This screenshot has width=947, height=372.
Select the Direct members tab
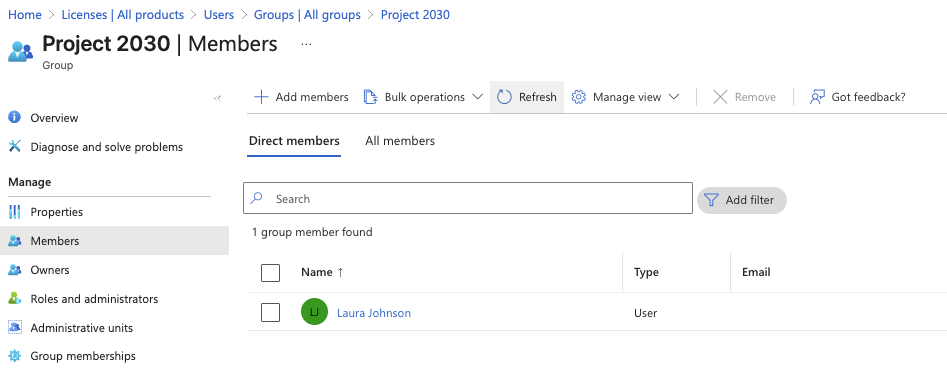(294, 141)
